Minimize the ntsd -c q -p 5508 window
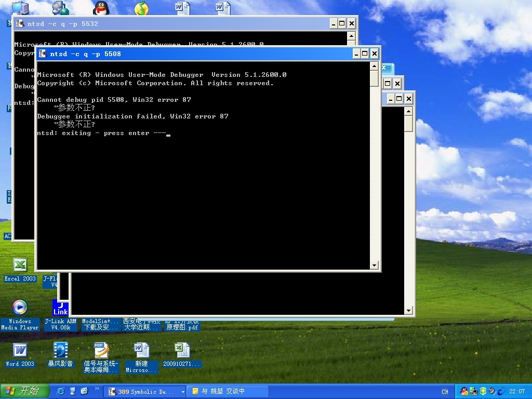The height and width of the screenshot is (399, 532). click(356, 54)
